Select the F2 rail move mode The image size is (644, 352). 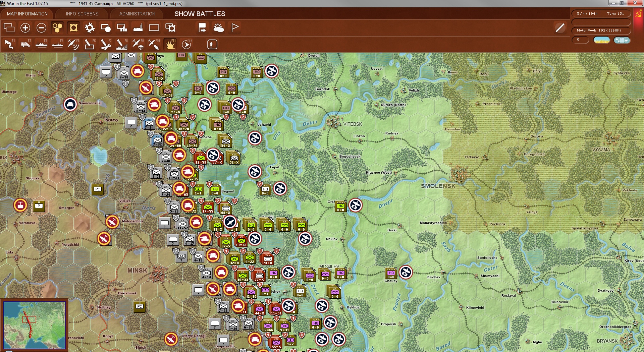(x=25, y=44)
